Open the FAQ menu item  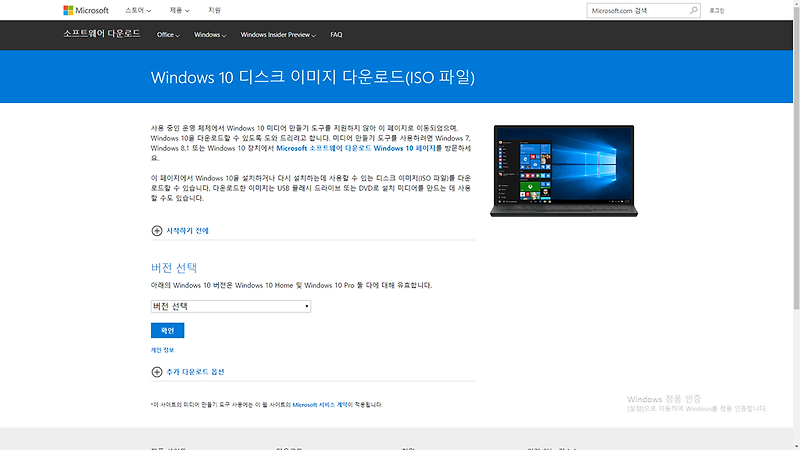(x=336, y=35)
